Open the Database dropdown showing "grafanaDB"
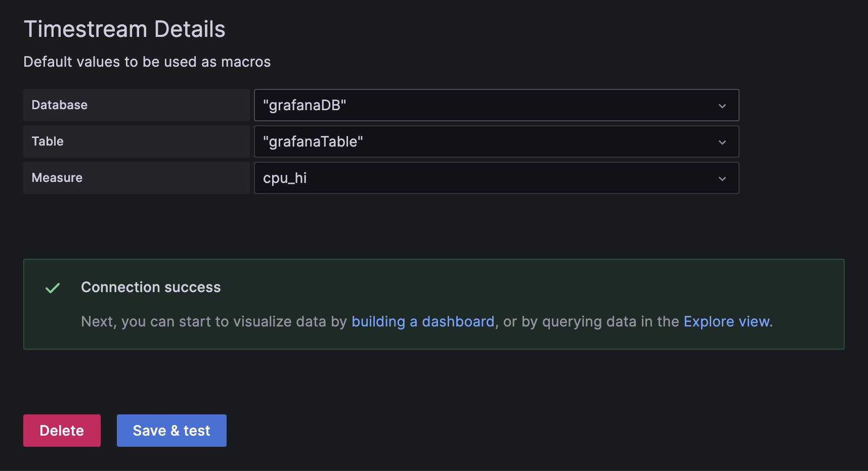Image resolution: width=868 pixels, height=471 pixels. pyautogui.click(x=496, y=105)
